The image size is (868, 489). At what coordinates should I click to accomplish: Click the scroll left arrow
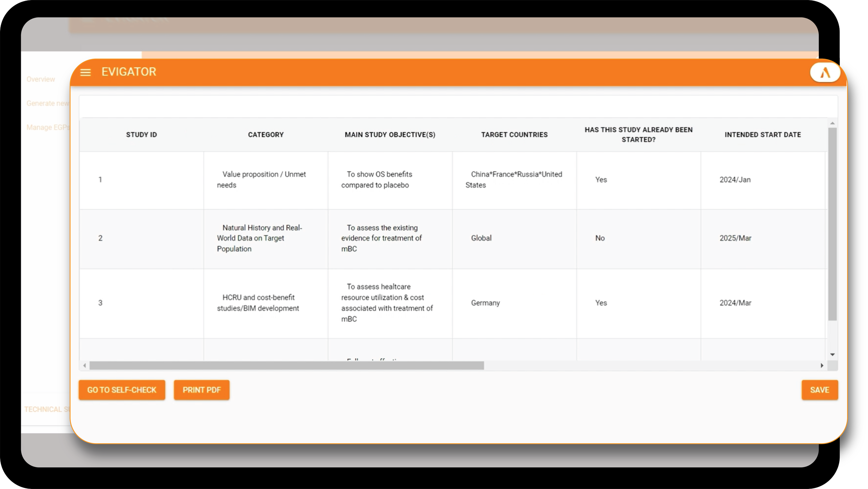coord(84,365)
